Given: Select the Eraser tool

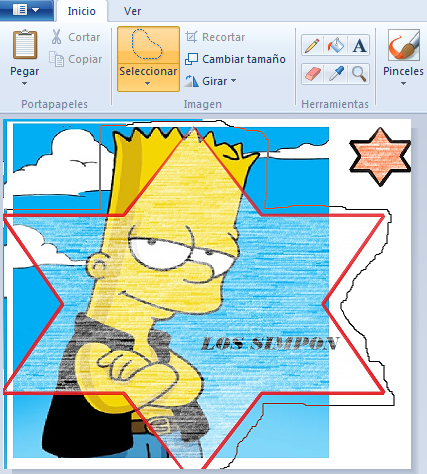Looking at the screenshot, I should coord(312,73).
